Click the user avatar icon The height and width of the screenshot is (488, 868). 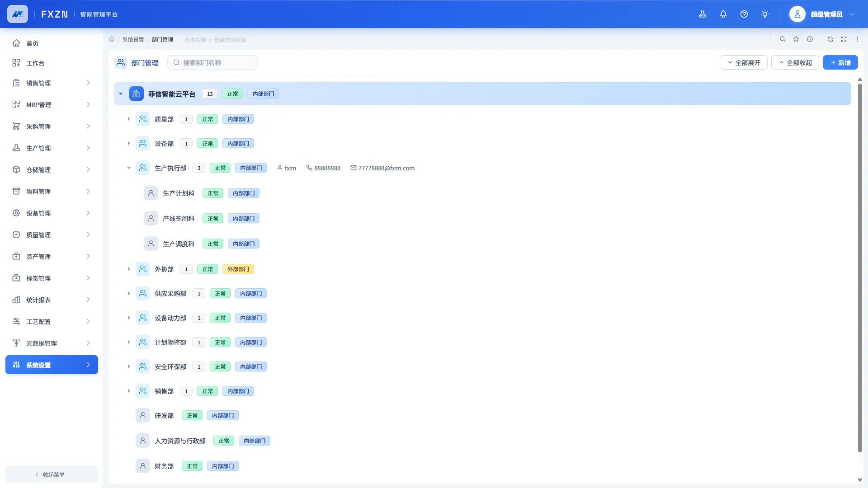[x=797, y=14]
